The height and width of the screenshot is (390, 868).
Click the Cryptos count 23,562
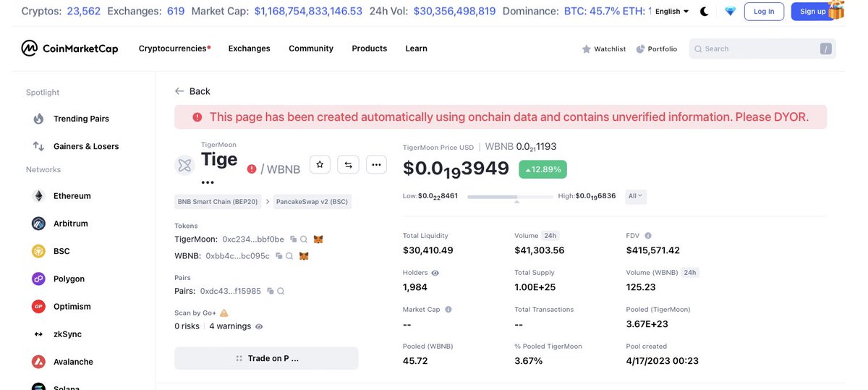pyautogui.click(x=82, y=12)
